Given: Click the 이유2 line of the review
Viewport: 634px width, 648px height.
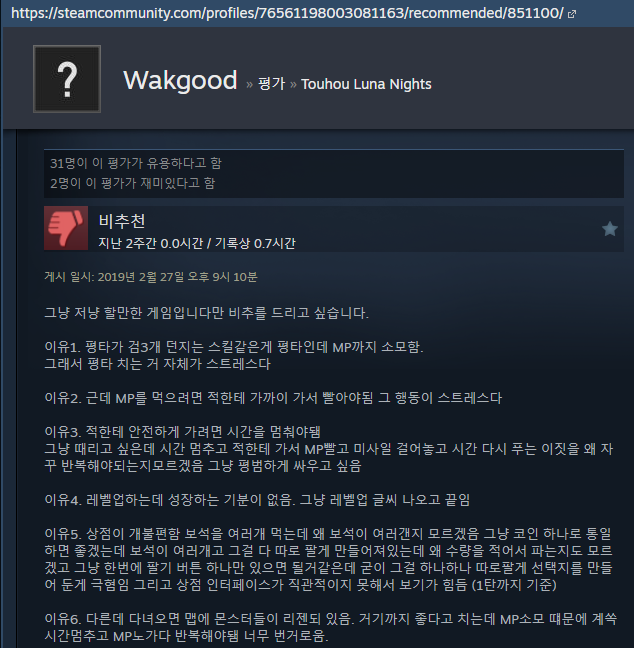Looking at the screenshot, I should 273,398.
